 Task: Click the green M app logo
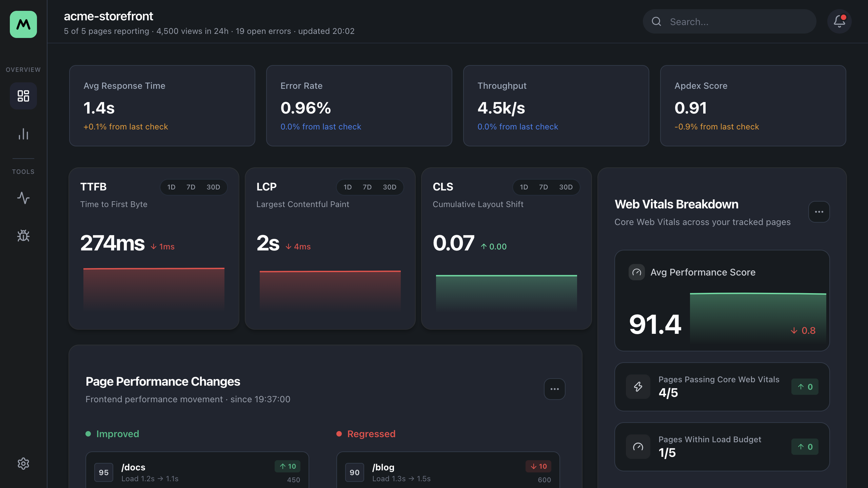point(23,24)
